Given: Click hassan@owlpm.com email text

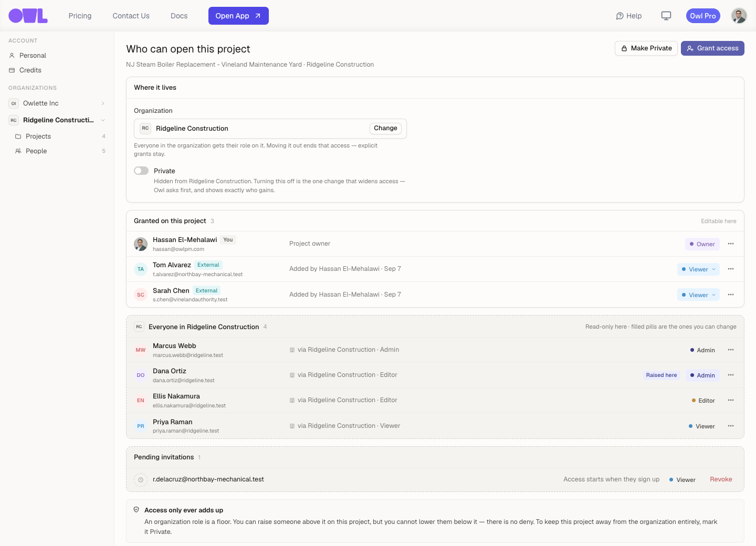Looking at the screenshot, I should [178, 249].
